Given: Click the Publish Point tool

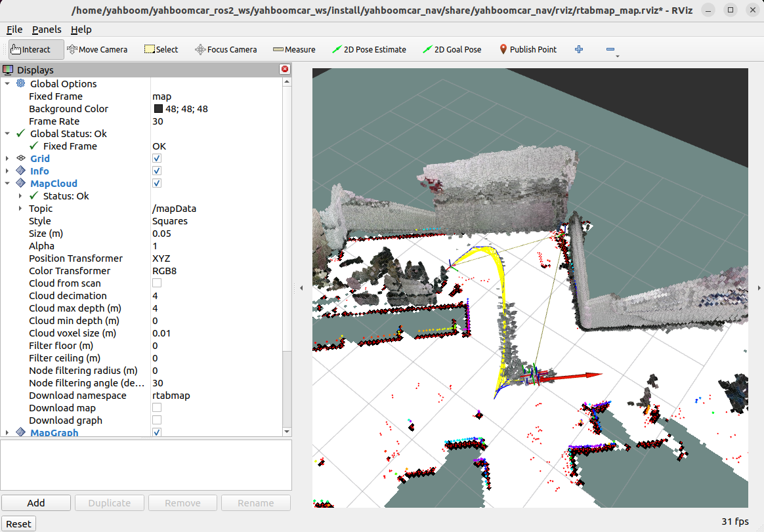Looking at the screenshot, I should pyautogui.click(x=528, y=49).
